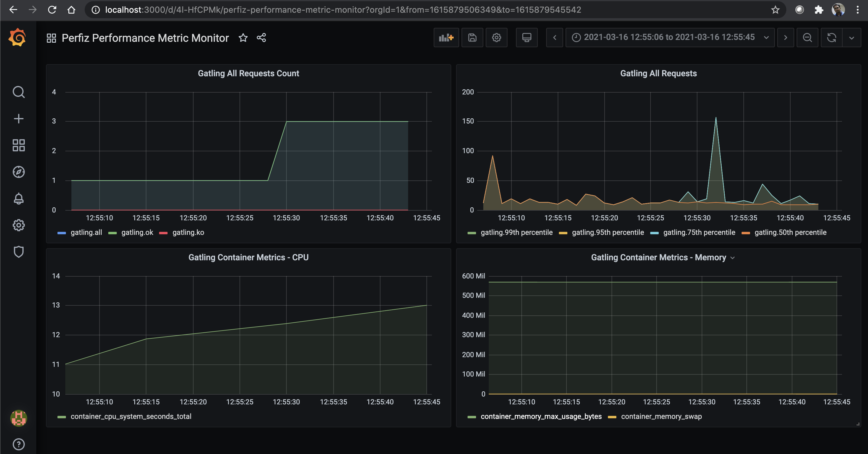Open the sidebar search icon
The image size is (868, 454).
click(18, 92)
